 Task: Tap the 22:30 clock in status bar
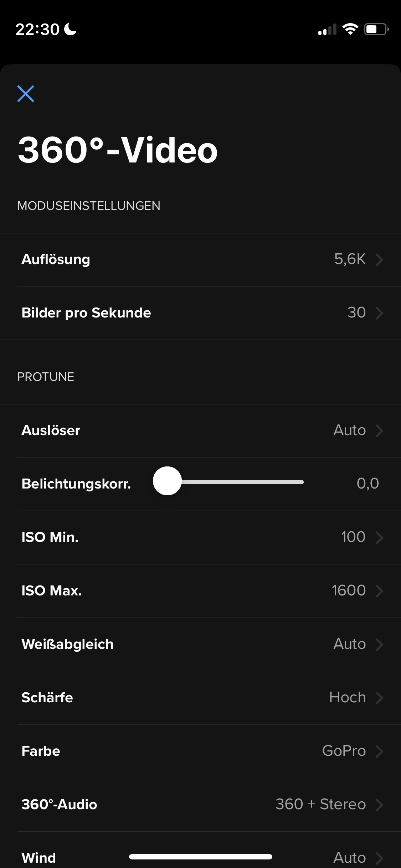[x=37, y=30]
